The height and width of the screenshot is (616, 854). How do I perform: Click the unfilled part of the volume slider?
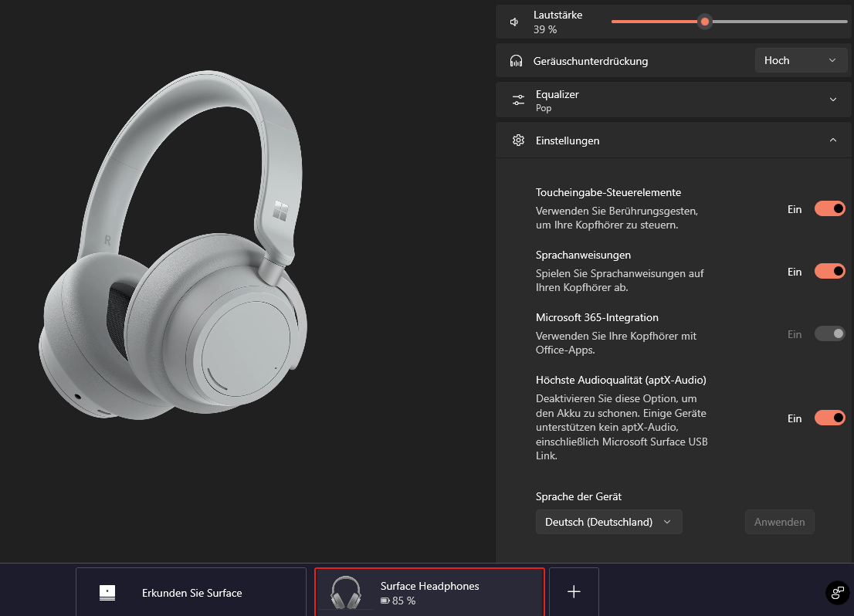click(779, 22)
